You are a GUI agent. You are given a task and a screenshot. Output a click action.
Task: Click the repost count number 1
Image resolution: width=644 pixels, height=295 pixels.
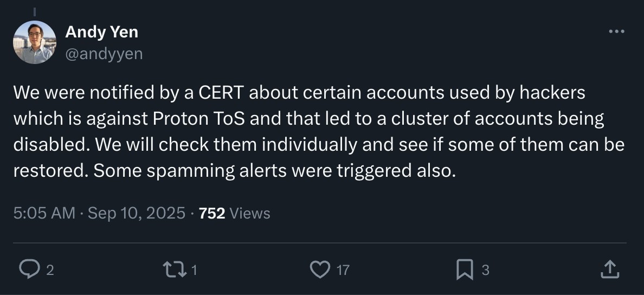click(x=194, y=270)
